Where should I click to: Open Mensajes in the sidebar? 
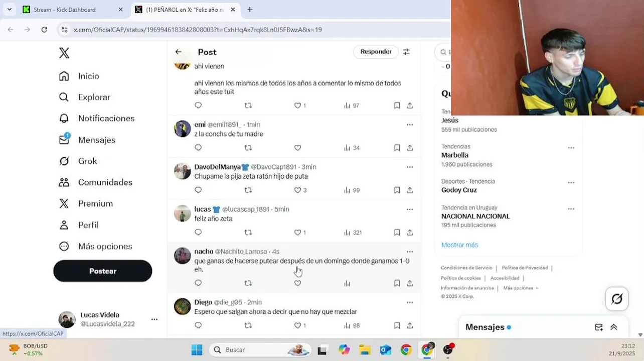pos(87,140)
